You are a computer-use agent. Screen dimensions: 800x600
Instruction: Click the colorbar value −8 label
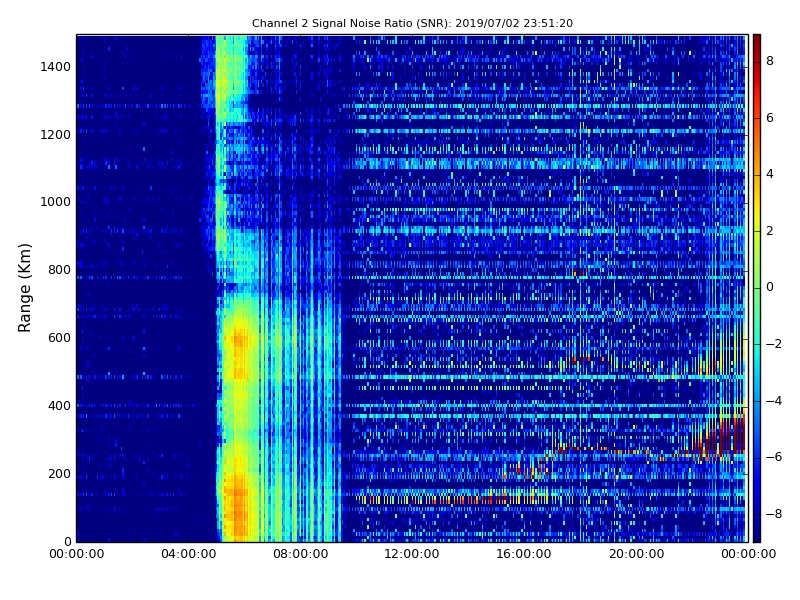(773, 514)
